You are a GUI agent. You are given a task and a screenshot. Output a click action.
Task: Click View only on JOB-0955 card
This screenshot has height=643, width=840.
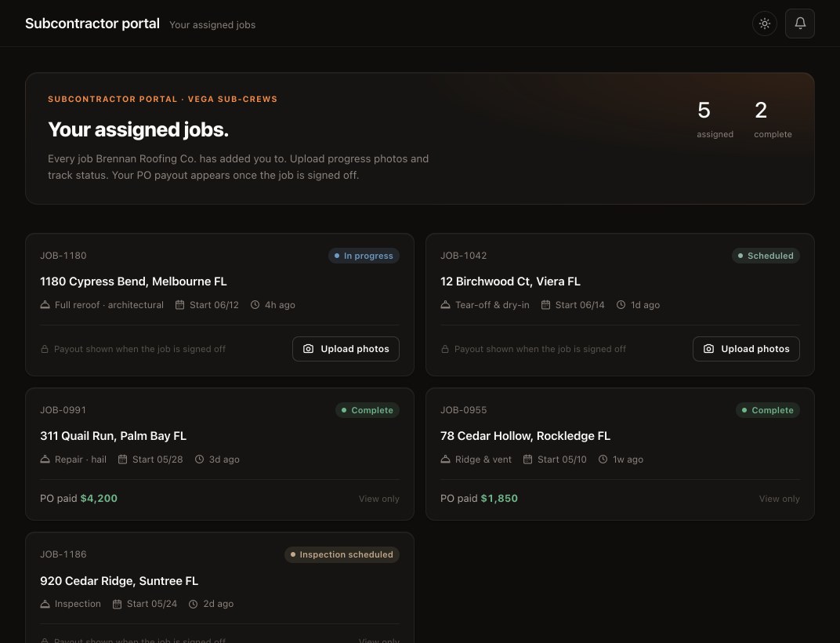click(779, 499)
